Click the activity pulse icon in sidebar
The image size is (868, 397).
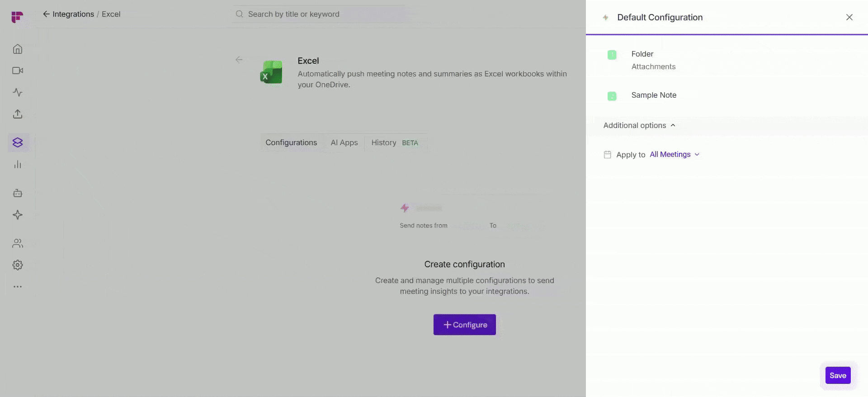(x=18, y=92)
